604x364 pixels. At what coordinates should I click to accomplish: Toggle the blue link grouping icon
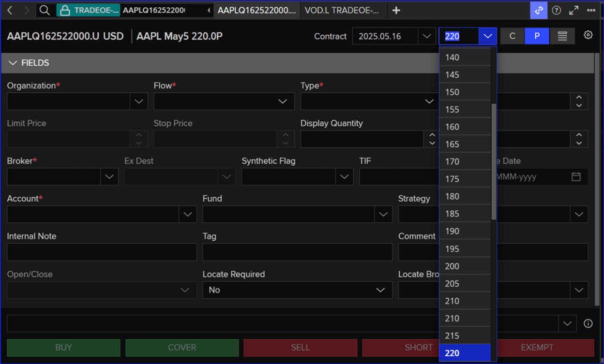tap(539, 10)
